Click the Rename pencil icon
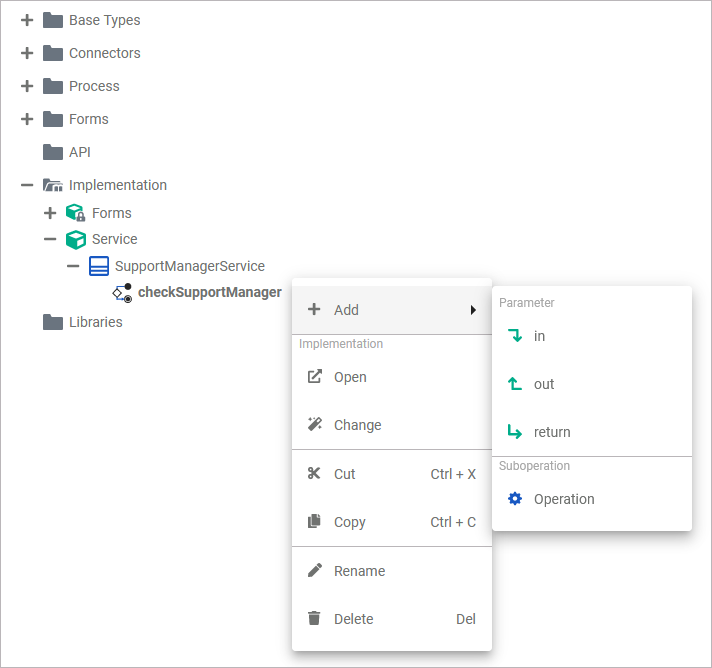Image resolution: width=712 pixels, height=668 pixels. click(x=315, y=570)
